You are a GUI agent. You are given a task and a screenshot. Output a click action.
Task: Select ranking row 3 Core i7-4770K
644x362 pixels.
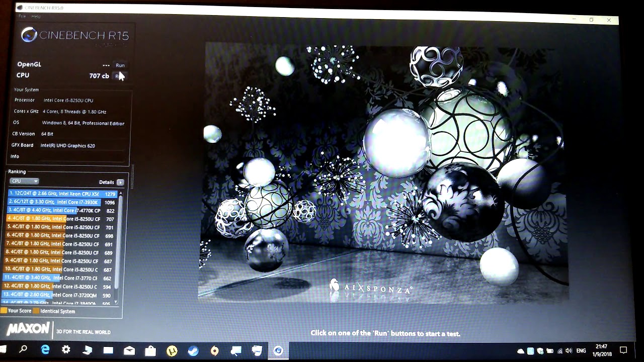click(x=61, y=211)
